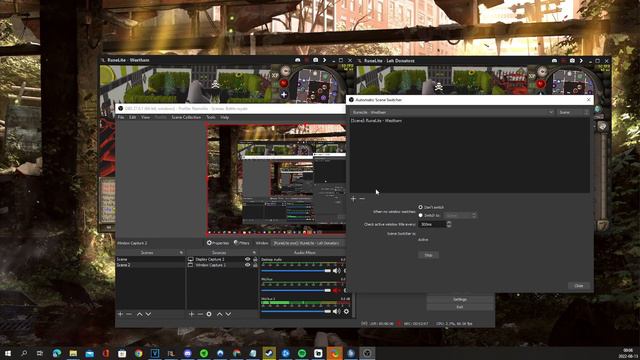Open Mic/Aux 2 audio settings gear
Viewport: 640px width, 360px height.
(346, 311)
